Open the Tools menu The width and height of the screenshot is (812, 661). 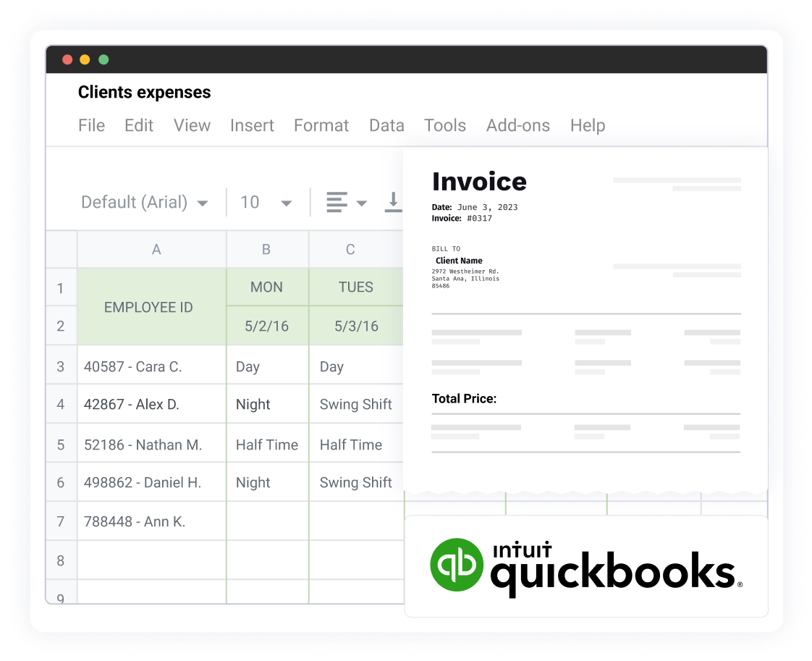coord(445,125)
